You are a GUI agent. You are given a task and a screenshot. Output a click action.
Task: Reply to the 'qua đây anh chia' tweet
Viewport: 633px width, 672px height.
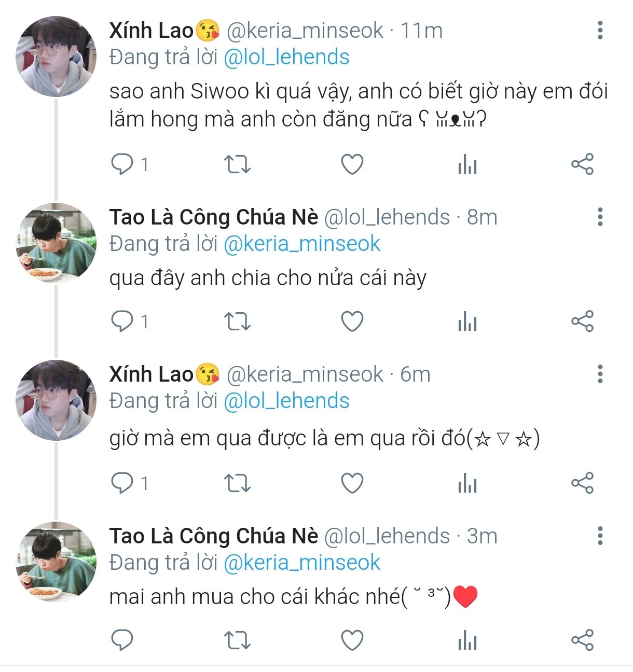(x=122, y=321)
